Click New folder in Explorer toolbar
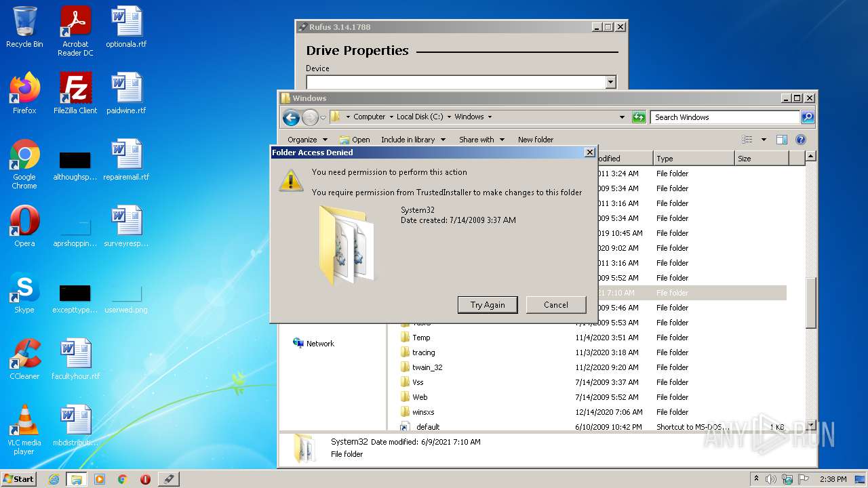The height and width of the screenshot is (488, 868). [x=536, y=140]
